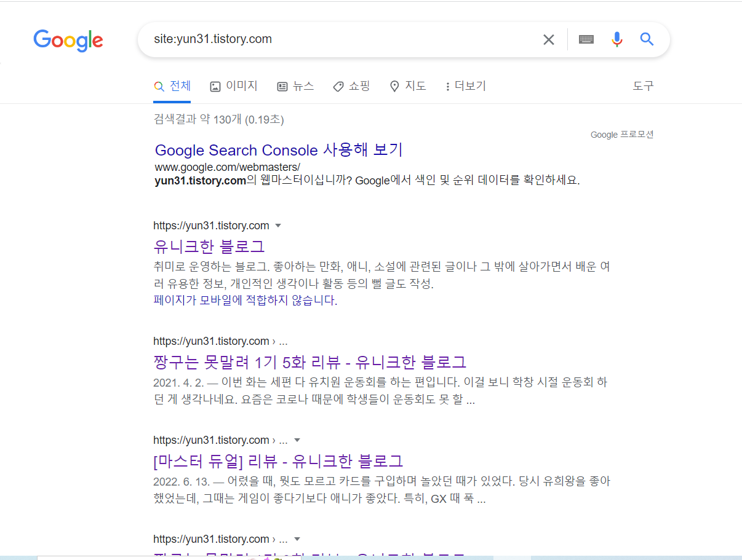The width and height of the screenshot is (742, 560).
Task: Click URL breadcrumb above 마스터 듀얼 result
Action: [x=220, y=440]
